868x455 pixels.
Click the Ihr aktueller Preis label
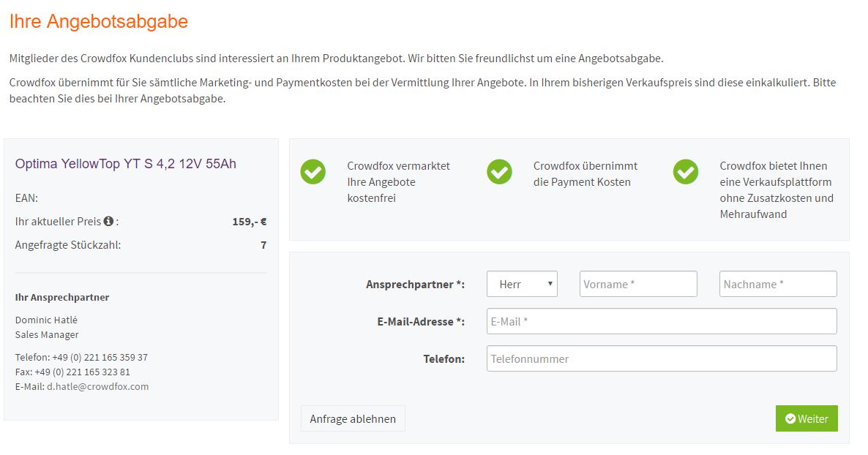point(58,222)
